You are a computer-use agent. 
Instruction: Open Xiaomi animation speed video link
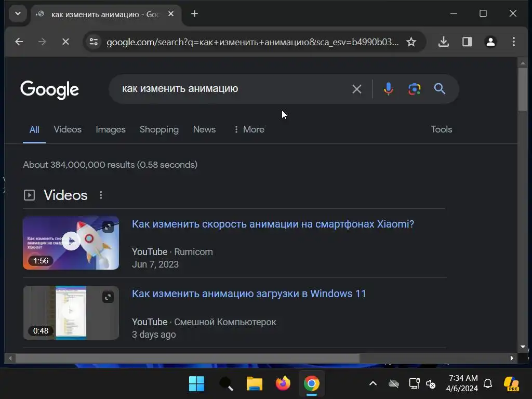273,224
